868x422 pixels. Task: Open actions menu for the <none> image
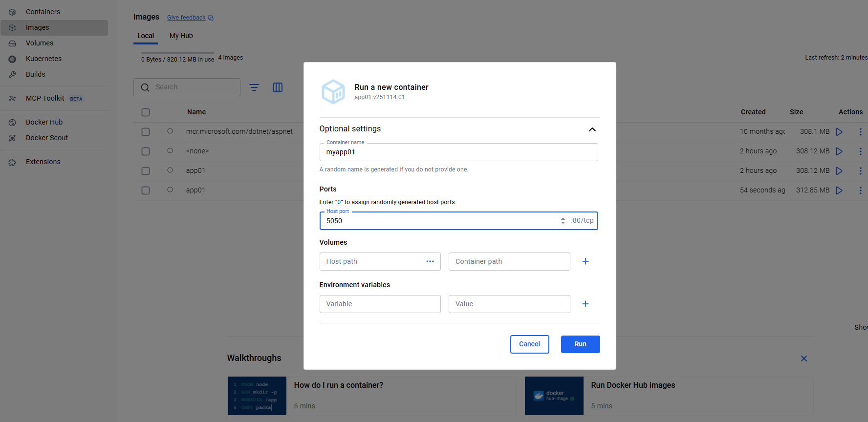(860, 151)
